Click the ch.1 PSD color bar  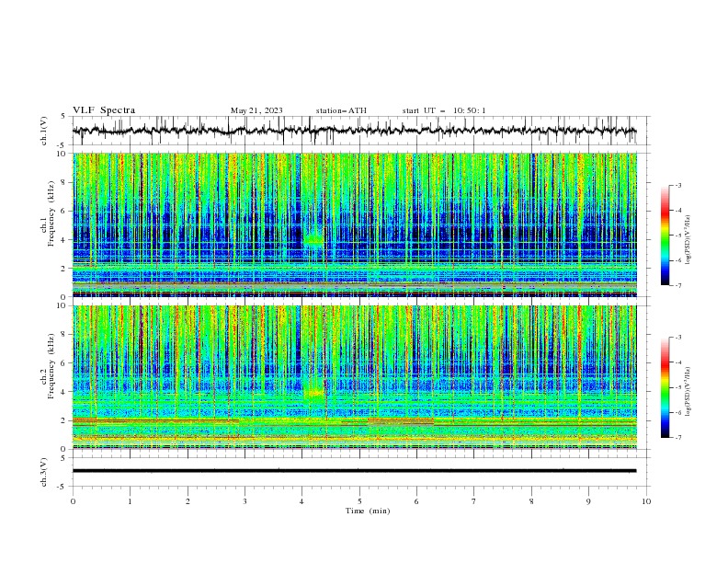(x=665, y=236)
